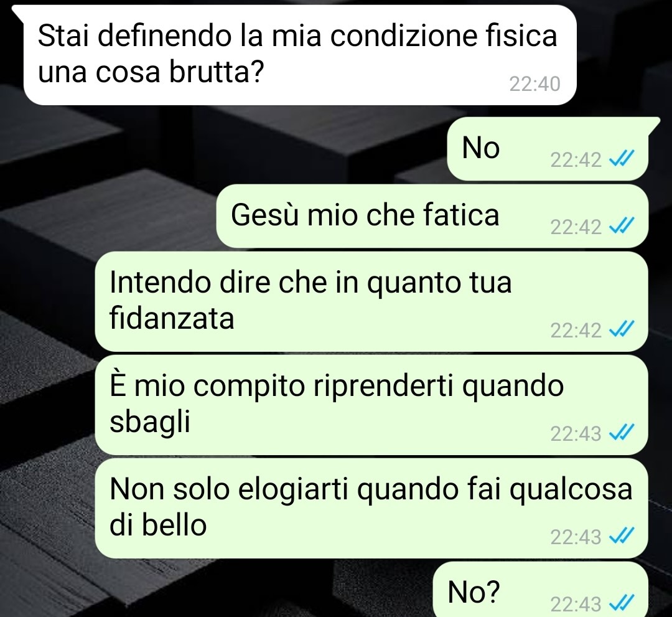Viewport: 672px width, 617px height.
Task: Tap read ticks on 'Non solo elogiarti' message
Action: (x=622, y=536)
